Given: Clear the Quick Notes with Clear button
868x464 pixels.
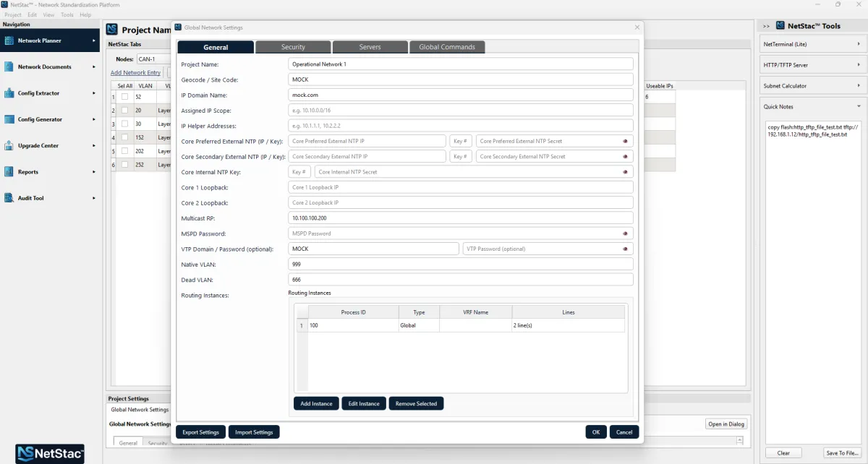Looking at the screenshot, I should coord(783,453).
